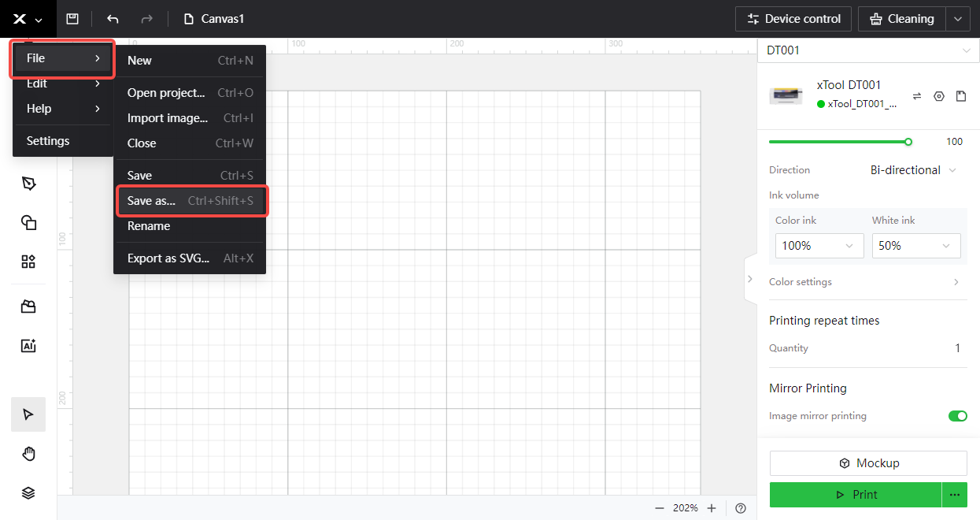
Task: Click the xTool DT001 printer thumbnail
Action: point(786,95)
